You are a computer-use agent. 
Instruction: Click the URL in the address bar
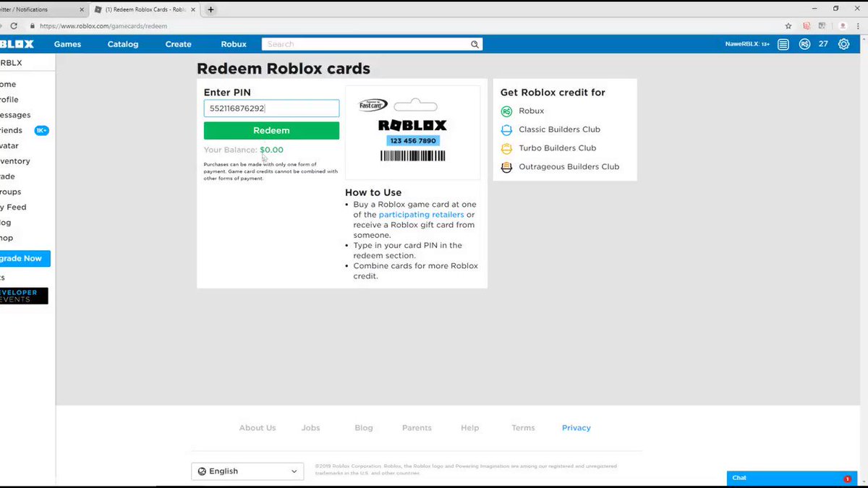pos(103,25)
